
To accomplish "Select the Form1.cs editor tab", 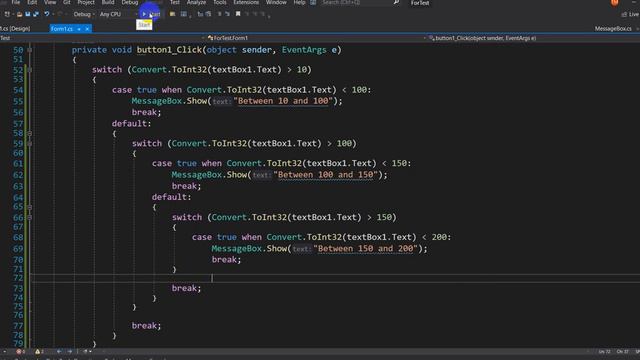I will click(x=62, y=29).
